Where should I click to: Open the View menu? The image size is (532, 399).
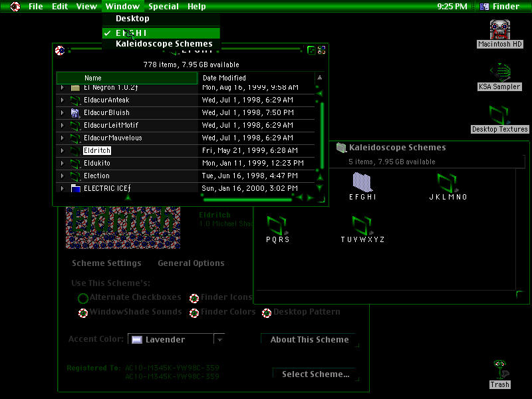coord(86,6)
